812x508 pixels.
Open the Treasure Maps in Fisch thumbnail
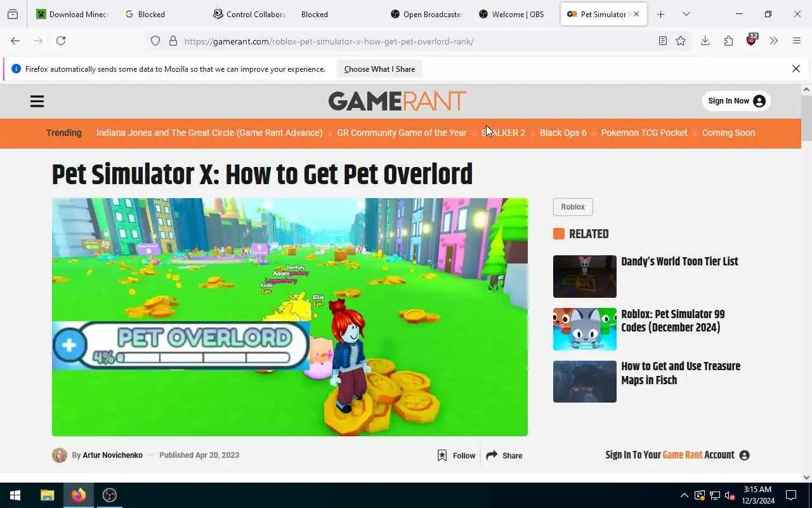(585, 382)
